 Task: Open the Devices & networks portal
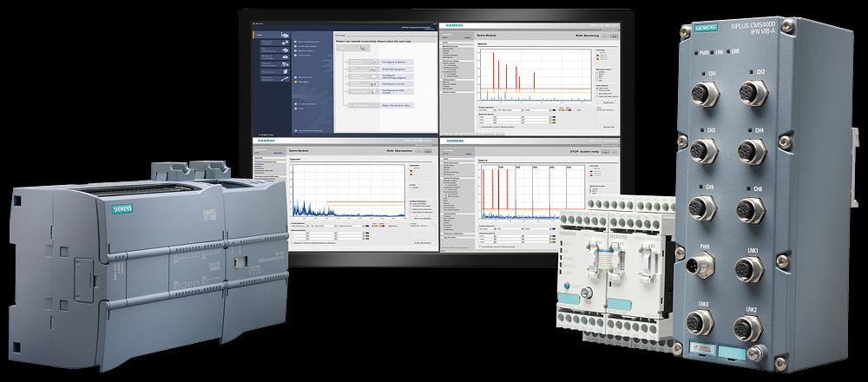275,43
